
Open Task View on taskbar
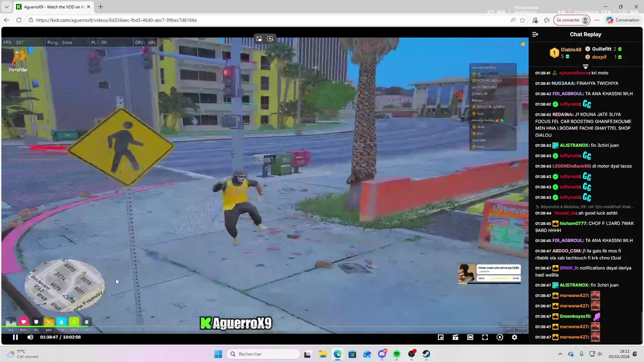(x=307, y=354)
